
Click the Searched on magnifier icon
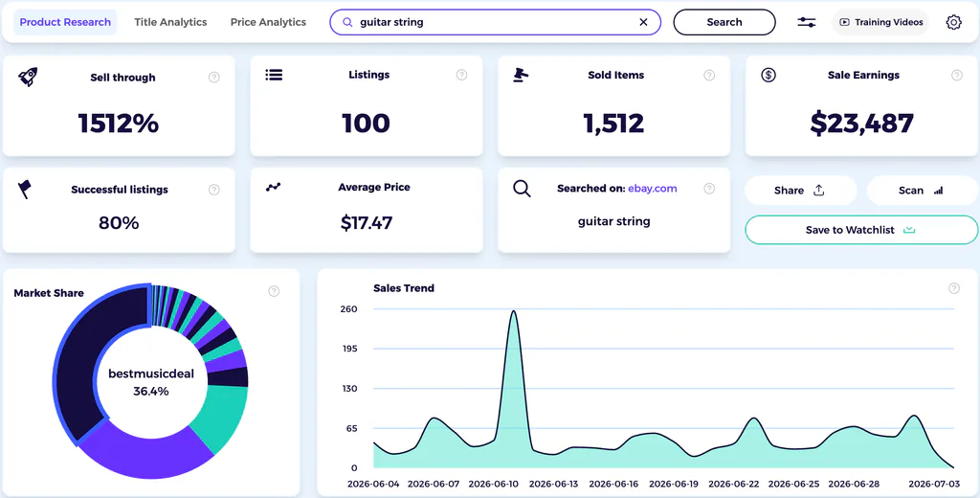click(522, 189)
